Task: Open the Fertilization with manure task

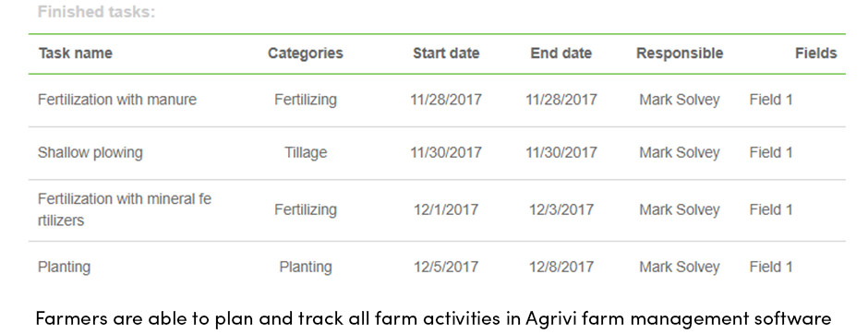Action: [117, 100]
